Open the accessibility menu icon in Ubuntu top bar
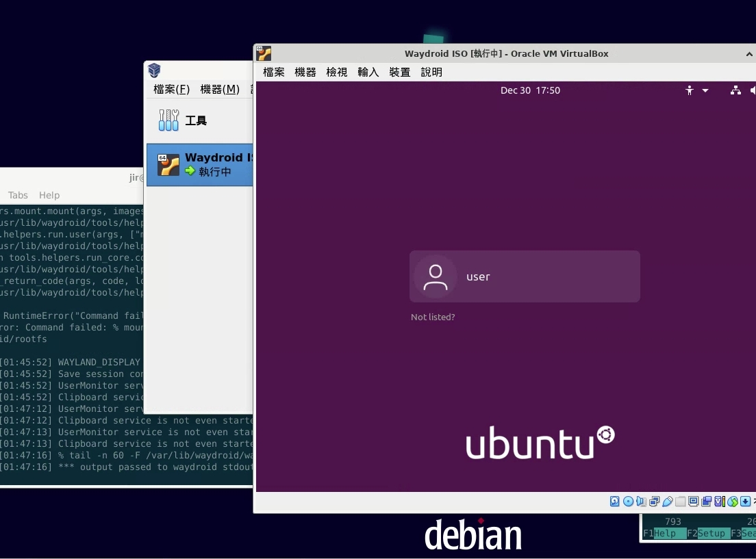 coord(690,90)
